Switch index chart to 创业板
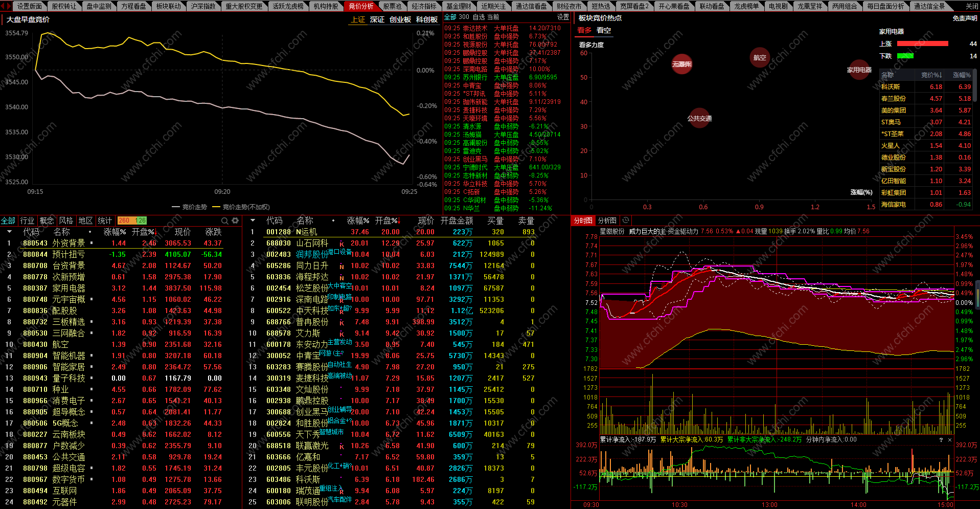This screenshot has height=509, width=980. (400, 19)
